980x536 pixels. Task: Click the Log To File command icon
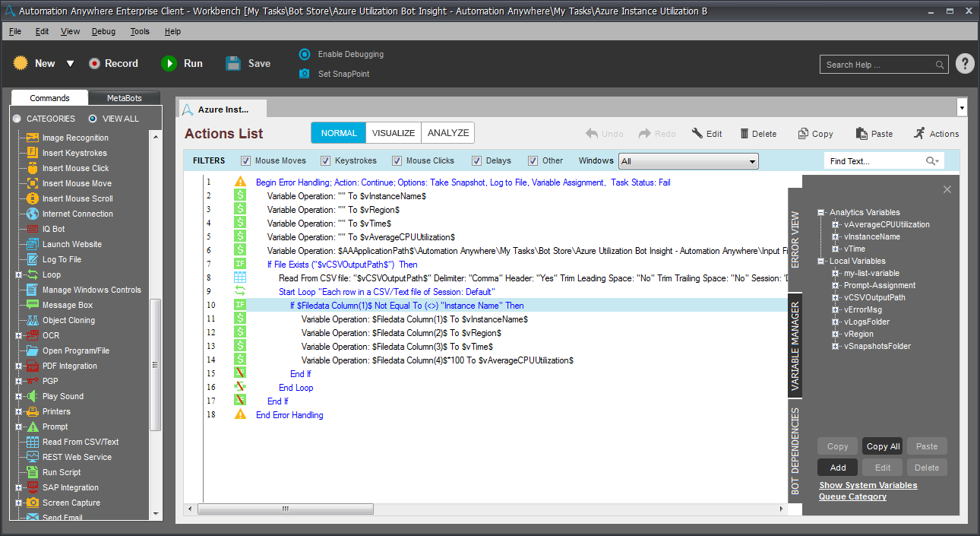(x=33, y=259)
